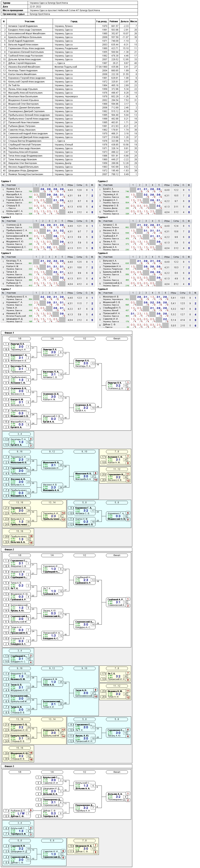Select the Группа-8 table heading

point(103,289)
